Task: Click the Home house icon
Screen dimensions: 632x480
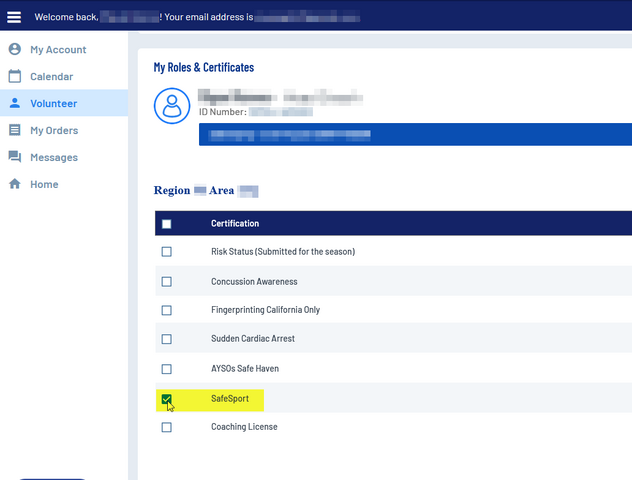Action: [x=15, y=184]
